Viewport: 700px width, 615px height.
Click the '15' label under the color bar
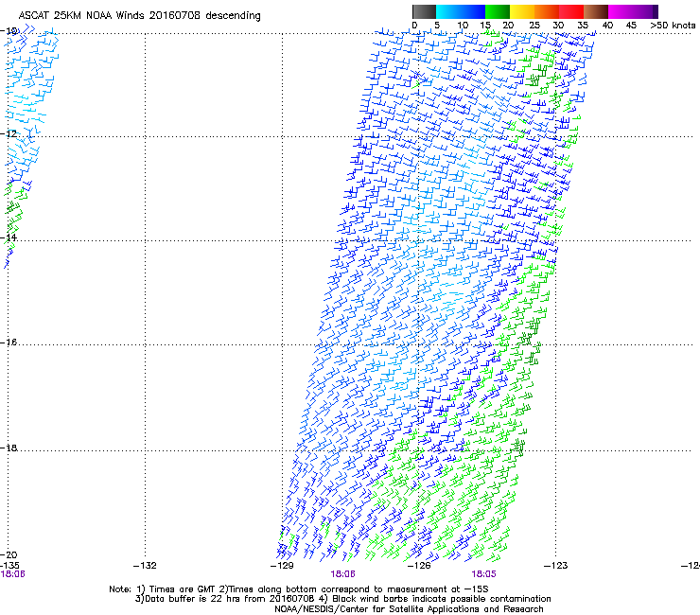pos(485,25)
